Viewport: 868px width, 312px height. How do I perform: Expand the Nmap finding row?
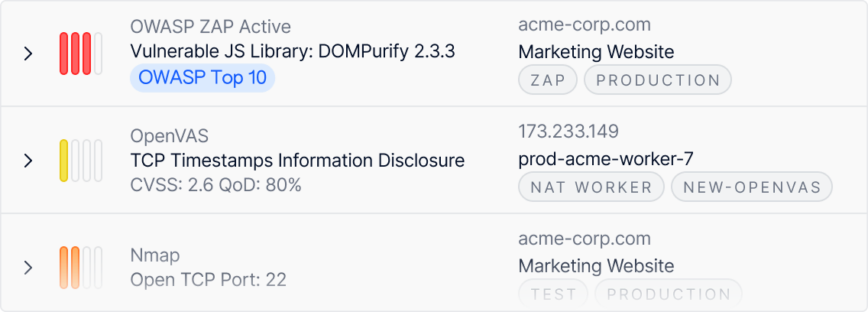click(x=28, y=267)
